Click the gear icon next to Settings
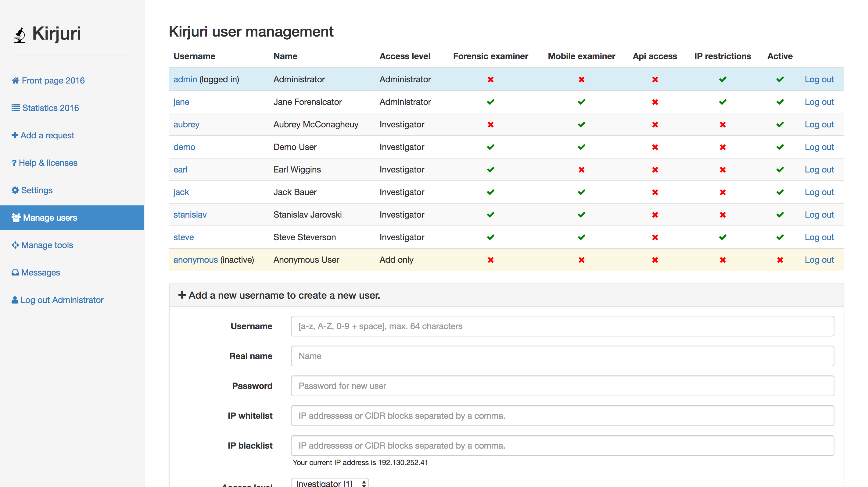The image size is (868, 487). [x=15, y=190]
